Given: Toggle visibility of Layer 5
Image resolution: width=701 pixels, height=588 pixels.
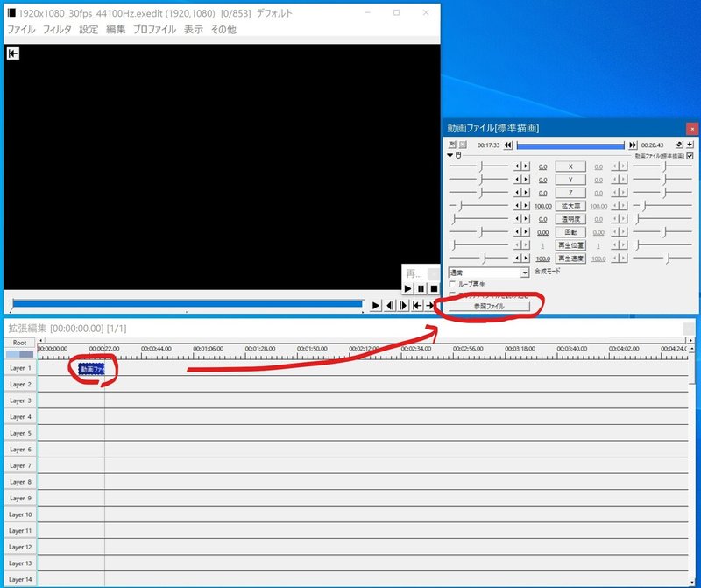Looking at the screenshot, I should 20,433.
